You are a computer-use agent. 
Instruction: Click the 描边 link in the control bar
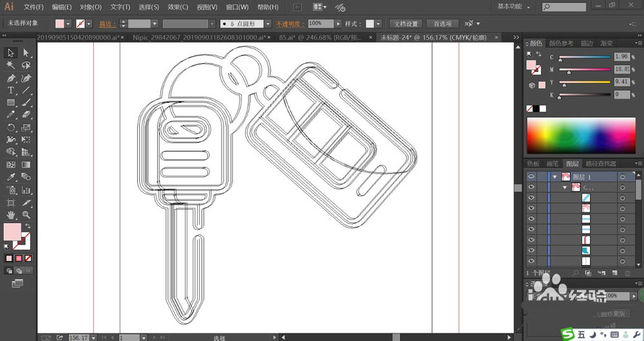(x=107, y=24)
